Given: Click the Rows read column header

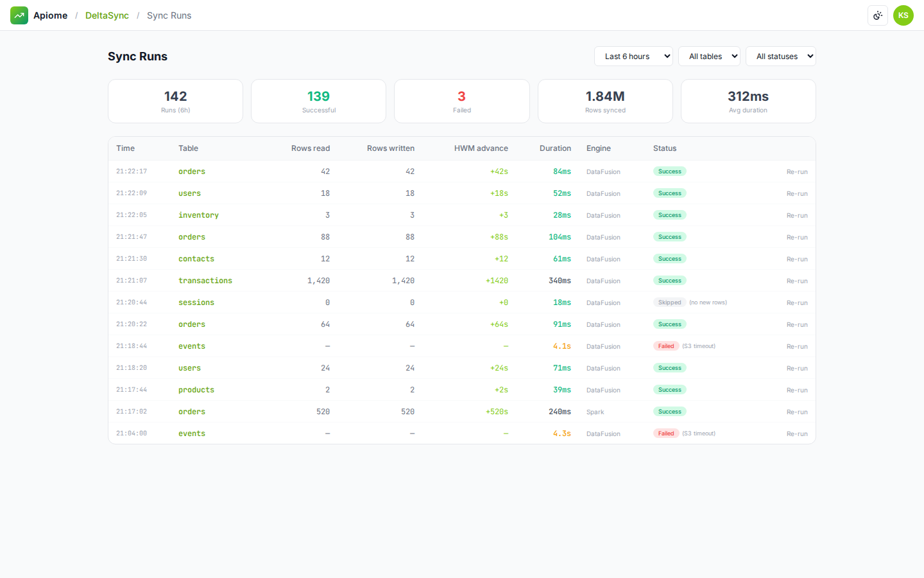Looking at the screenshot, I should pyautogui.click(x=311, y=148).
